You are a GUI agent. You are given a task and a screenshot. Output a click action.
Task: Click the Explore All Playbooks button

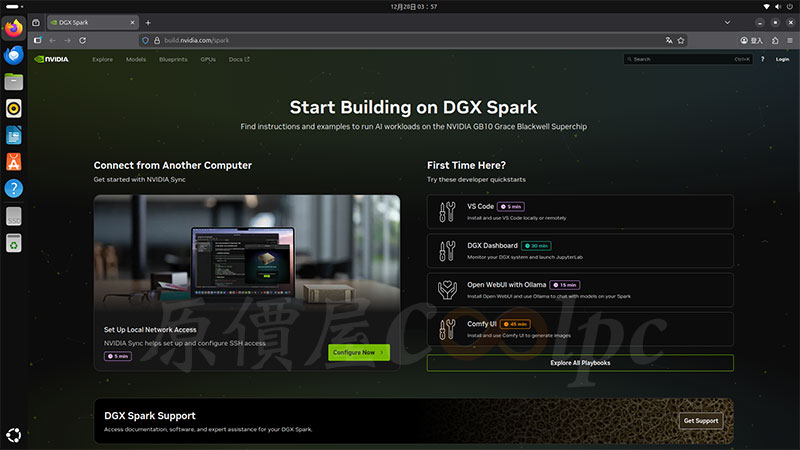(x=580, y=363)
